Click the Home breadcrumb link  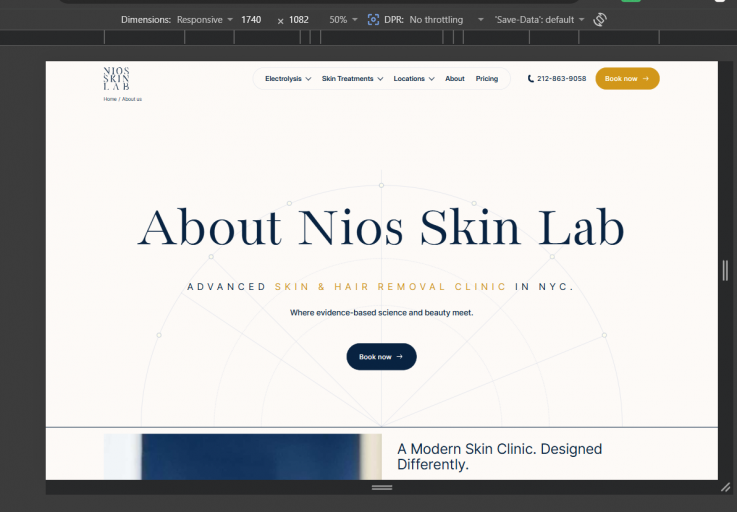[110, 99]
